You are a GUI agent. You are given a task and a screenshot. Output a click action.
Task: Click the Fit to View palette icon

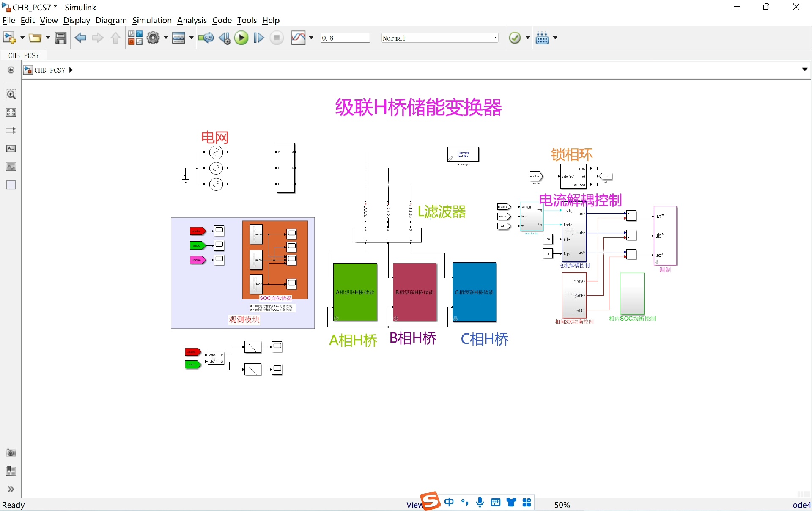click(x=11, y=112)
